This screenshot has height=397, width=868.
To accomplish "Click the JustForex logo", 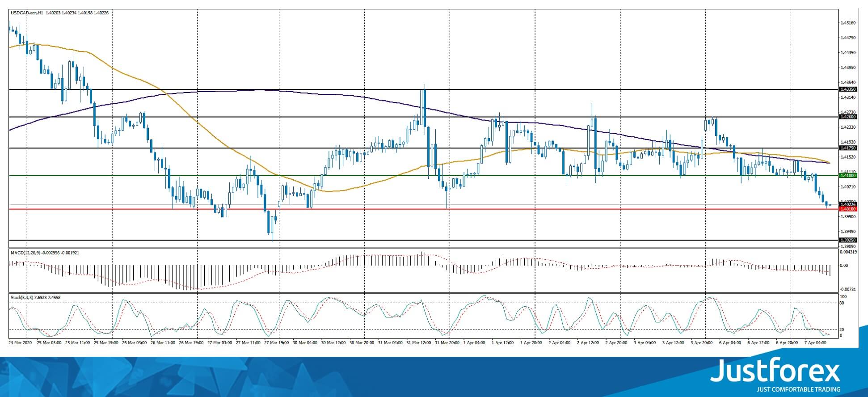I will tap(775, 371).
